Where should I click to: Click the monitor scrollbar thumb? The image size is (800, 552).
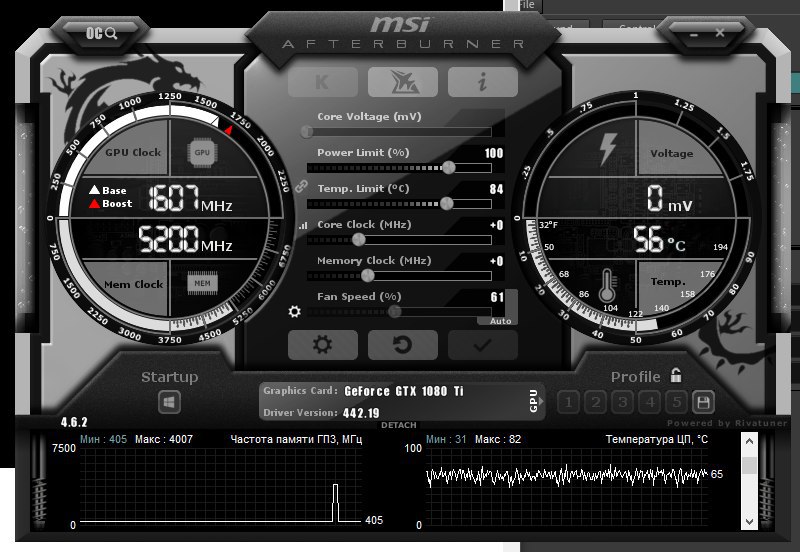749,465
